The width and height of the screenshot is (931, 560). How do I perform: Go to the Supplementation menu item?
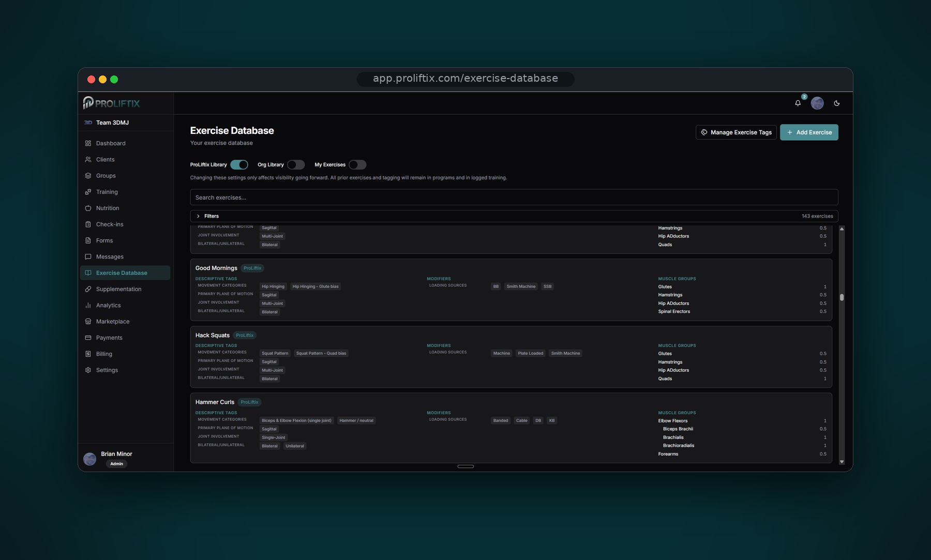coord(125,289)
